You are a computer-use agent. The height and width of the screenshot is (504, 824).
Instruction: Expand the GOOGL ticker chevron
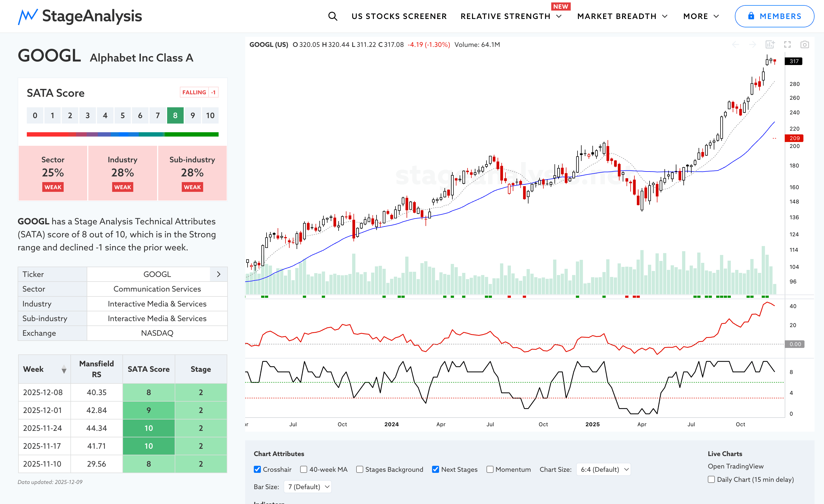[219, 274]
